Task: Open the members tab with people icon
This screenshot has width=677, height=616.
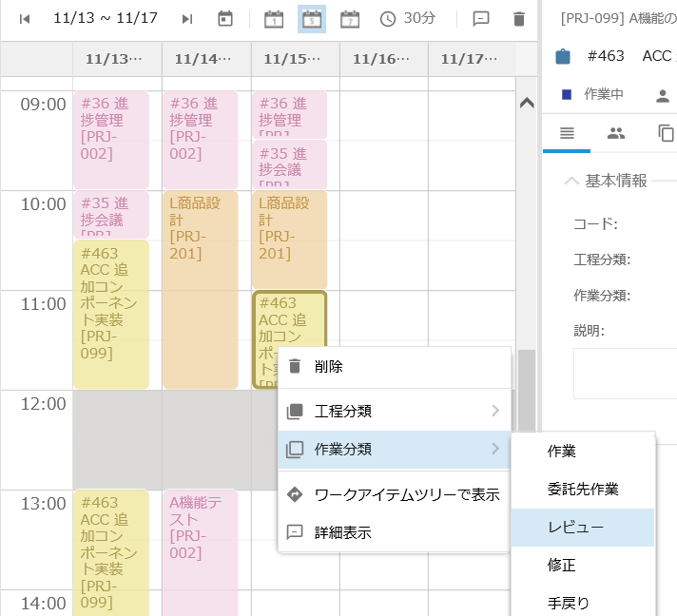Action: [x=616, y=133]
